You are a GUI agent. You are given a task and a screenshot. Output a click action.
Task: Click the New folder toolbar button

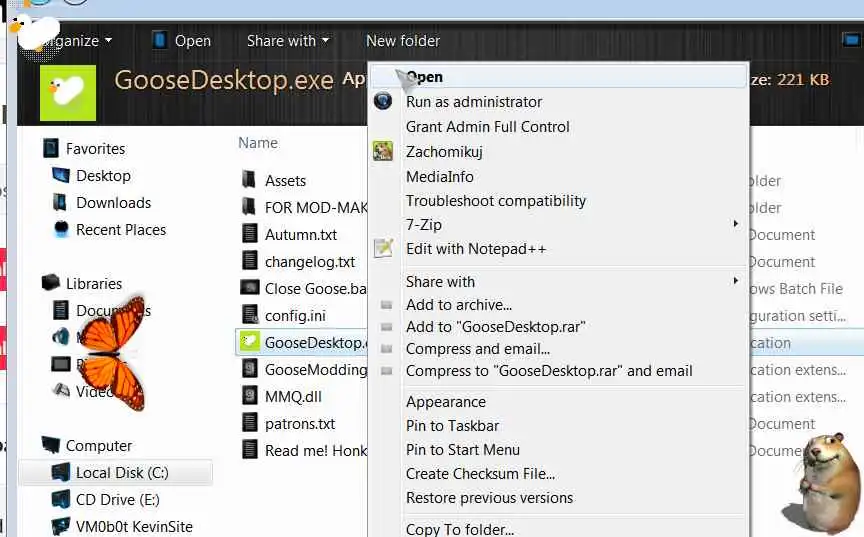[403, 41]
